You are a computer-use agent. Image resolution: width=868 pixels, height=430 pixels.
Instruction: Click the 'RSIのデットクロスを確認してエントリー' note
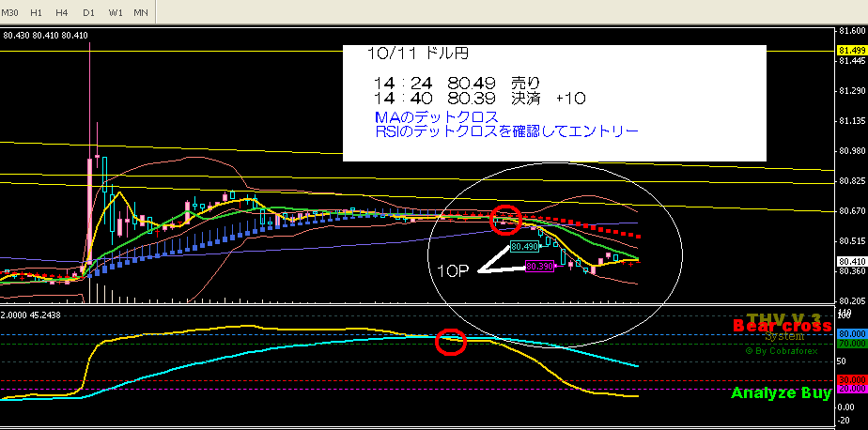[x=506, y=131]
